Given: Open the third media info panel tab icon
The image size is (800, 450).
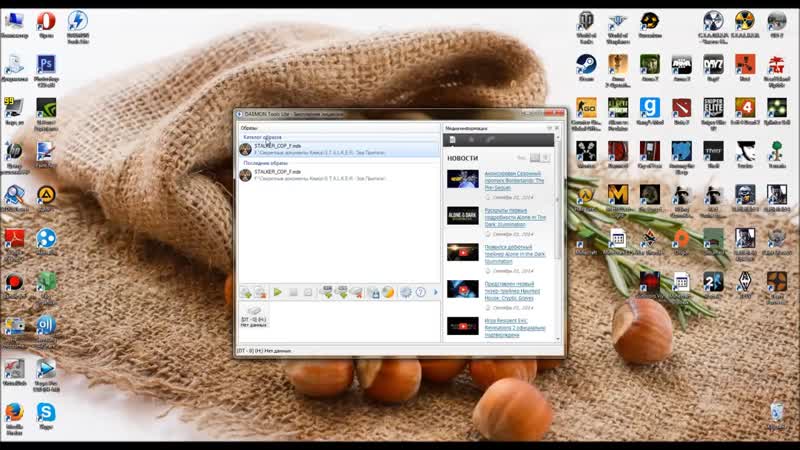Looking at the screenshot, I should [490, 140].
